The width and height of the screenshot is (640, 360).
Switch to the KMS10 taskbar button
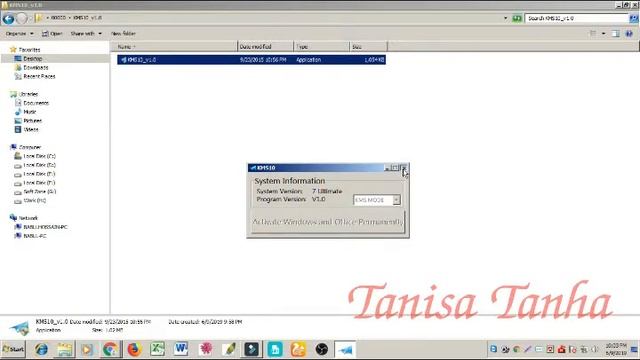345,349
